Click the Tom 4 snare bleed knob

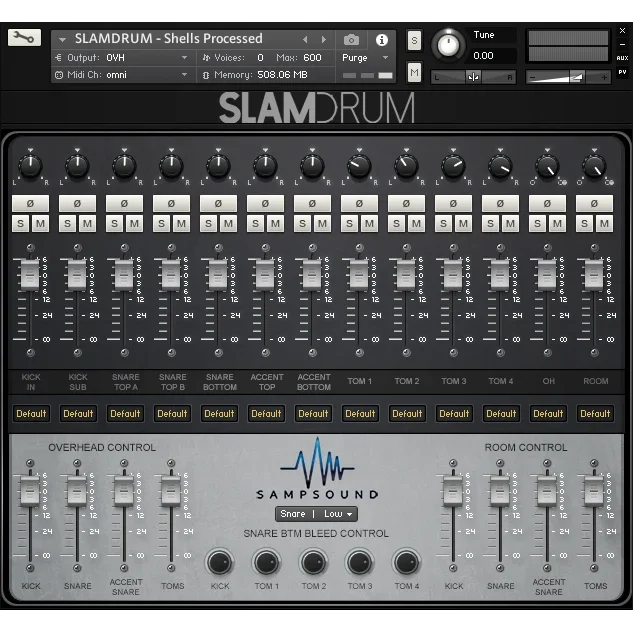[407, 562]
